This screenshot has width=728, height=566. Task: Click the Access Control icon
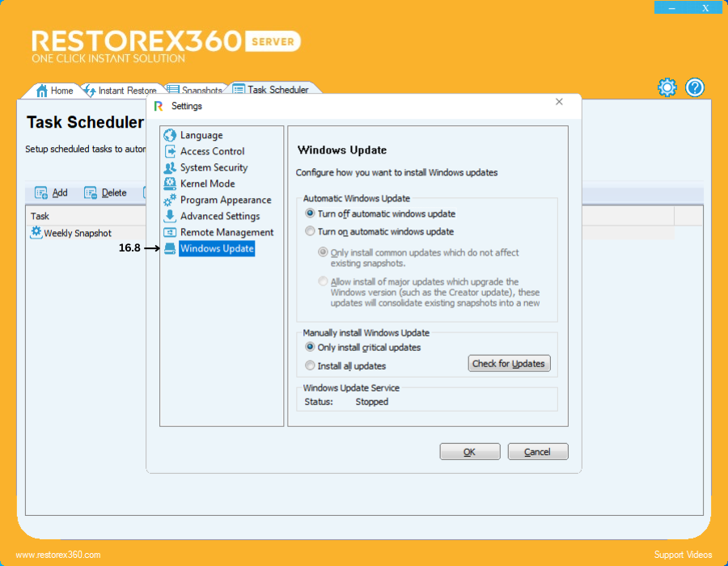coord(170,151)
